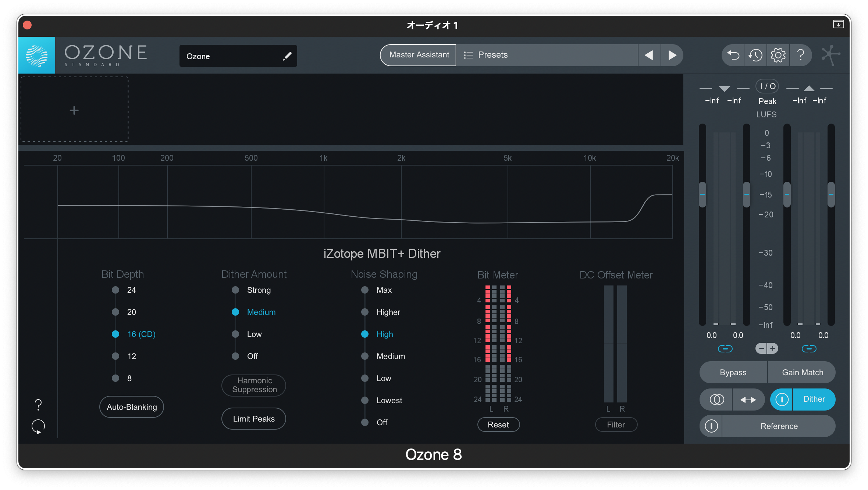Open the I/O meter options
The height and width of the screenshot is (490, 868).
tap(767, 86)
